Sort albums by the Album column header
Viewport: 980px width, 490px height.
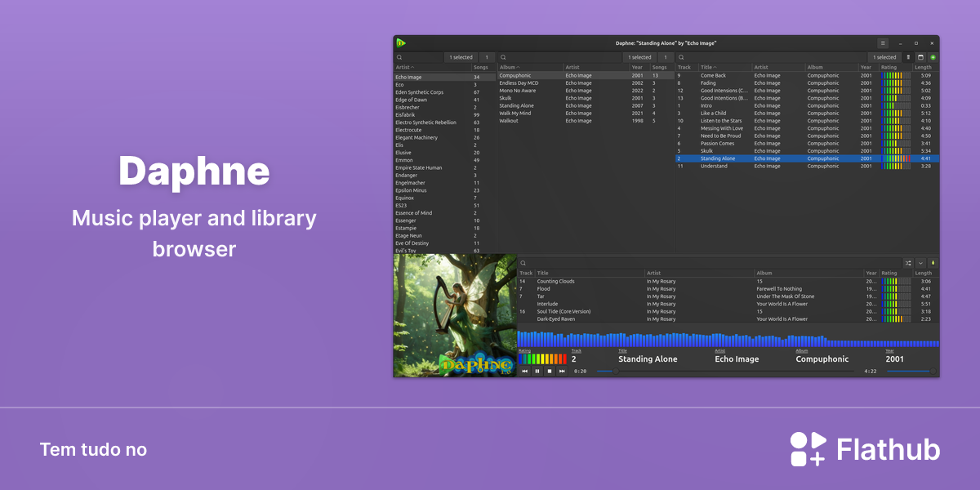pyautogui.click(x=531, y=67)
